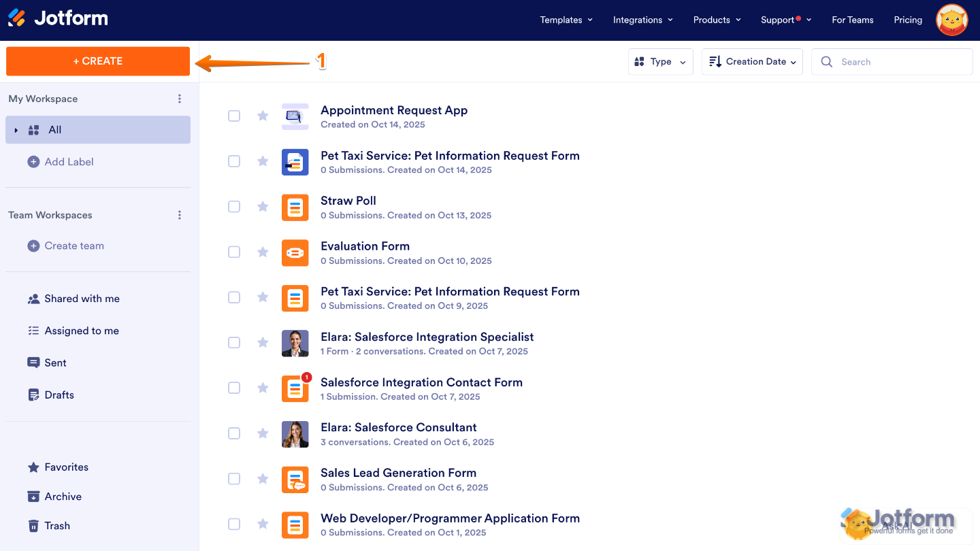Click the Add Label plus icon

pyautogui.click(x=33, y=162)
